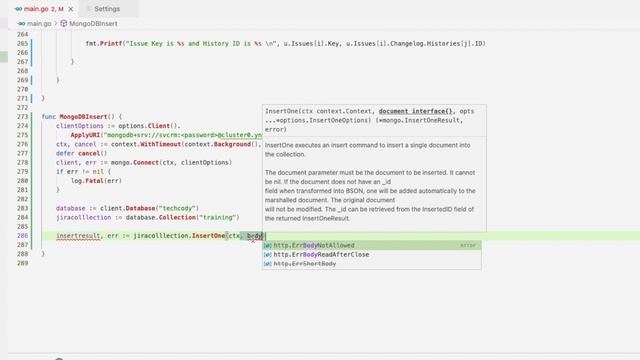Click the 'error' type label in suggestion list
640x360 pixels.
pos(468,245)
